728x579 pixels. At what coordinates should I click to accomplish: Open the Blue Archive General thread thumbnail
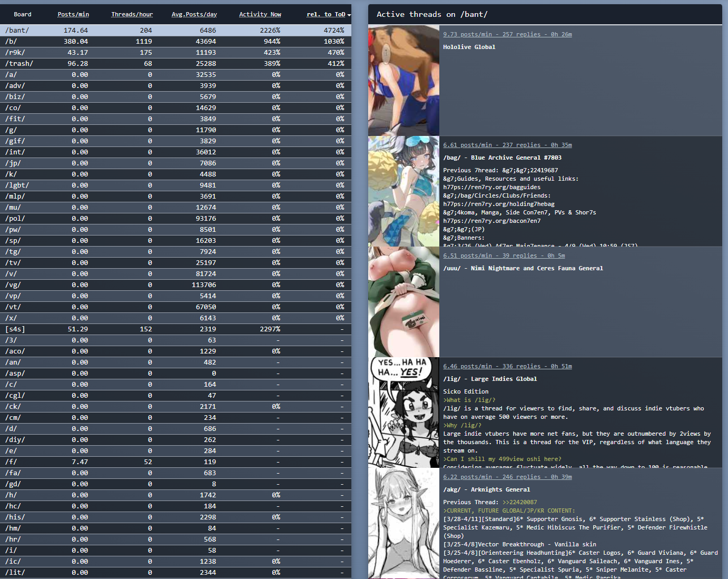coord(404,191)
